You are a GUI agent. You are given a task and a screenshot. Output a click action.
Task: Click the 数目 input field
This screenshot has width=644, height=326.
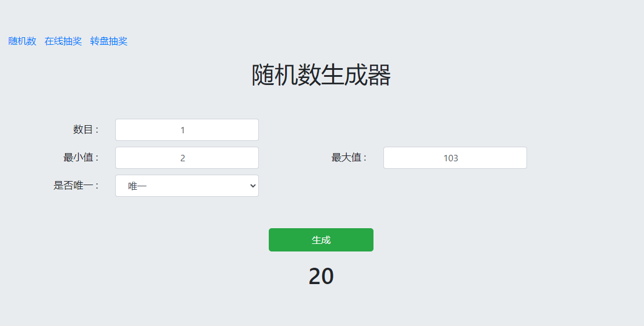click(x=187, y=130)
